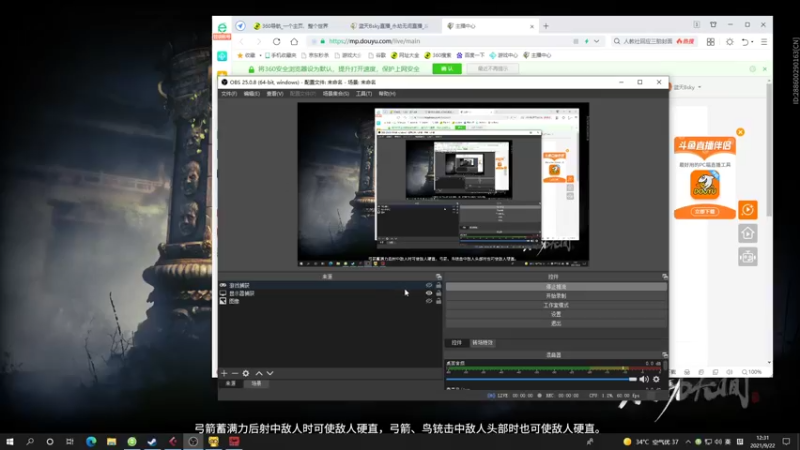
Task: Open the browser hamburger menu
Action: click(764, 42)
